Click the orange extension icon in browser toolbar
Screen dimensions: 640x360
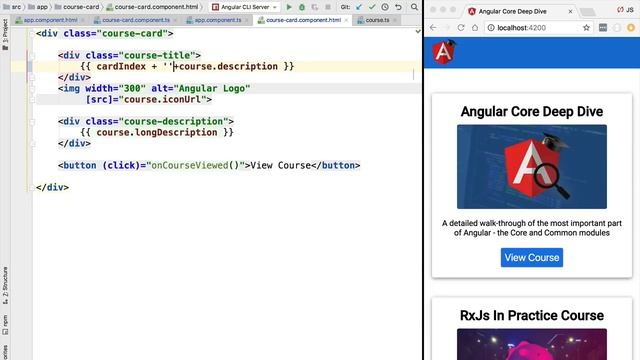(x=631, y=28)
